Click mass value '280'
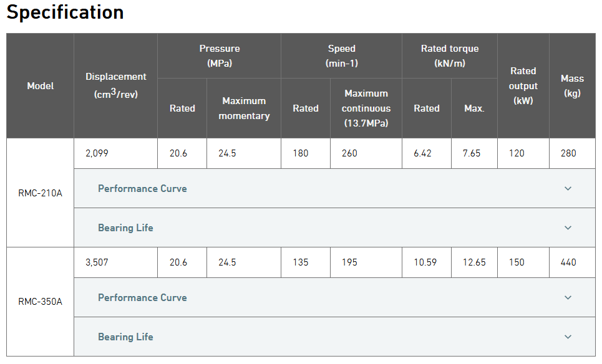This screenshot has height=364, width=602. (568, 153)
